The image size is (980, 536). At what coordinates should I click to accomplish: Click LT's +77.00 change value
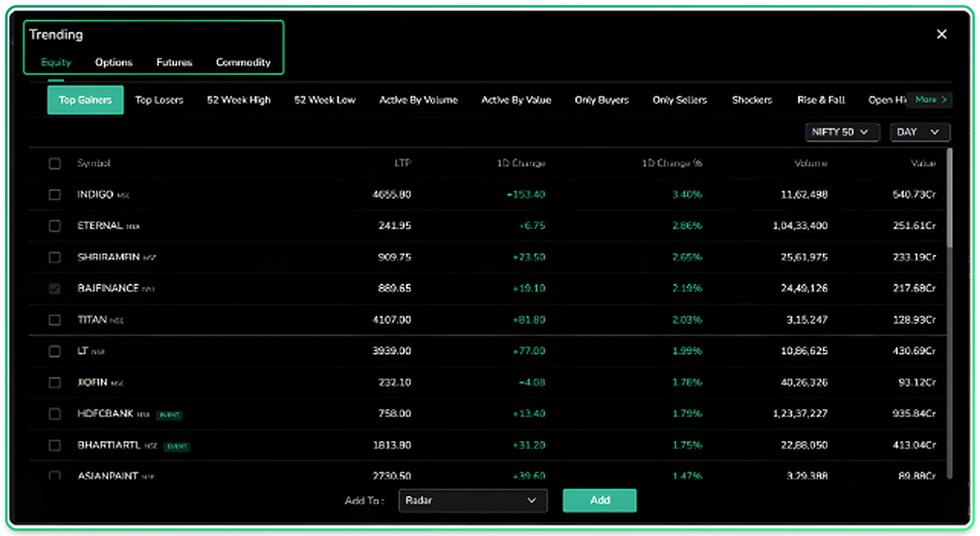pos(529,351)
